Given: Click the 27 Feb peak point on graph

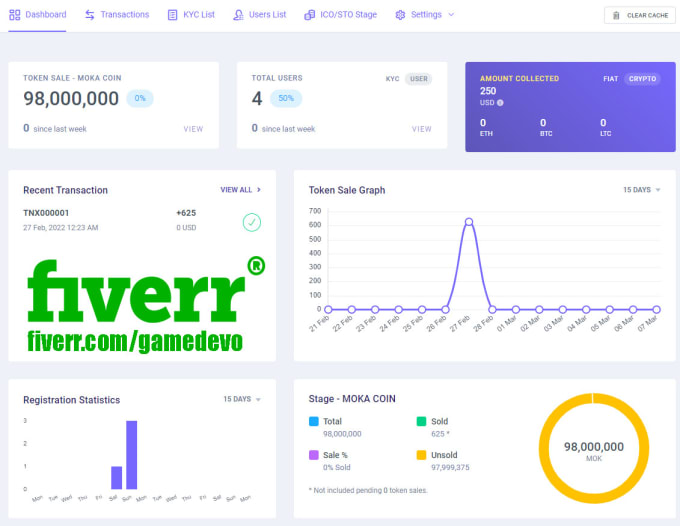Looking at the screenshot, I should [x=468, y=222].
